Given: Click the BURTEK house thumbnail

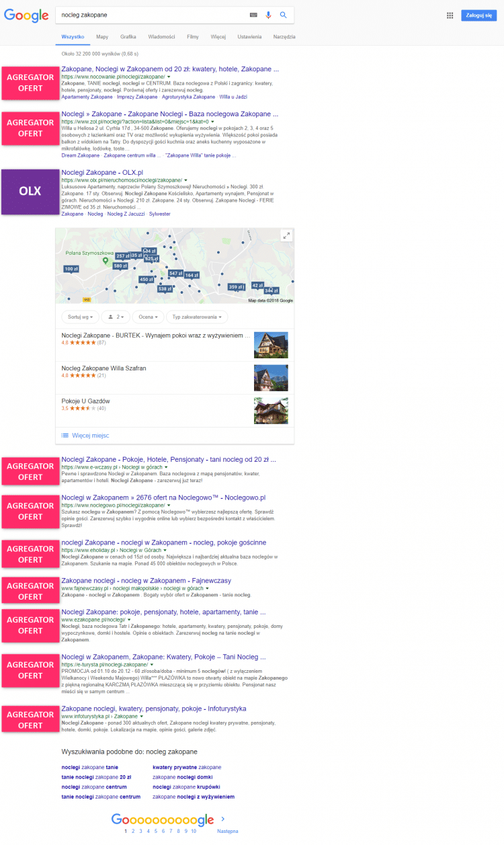Looking at the screenshot, I should tap(271, 345).
